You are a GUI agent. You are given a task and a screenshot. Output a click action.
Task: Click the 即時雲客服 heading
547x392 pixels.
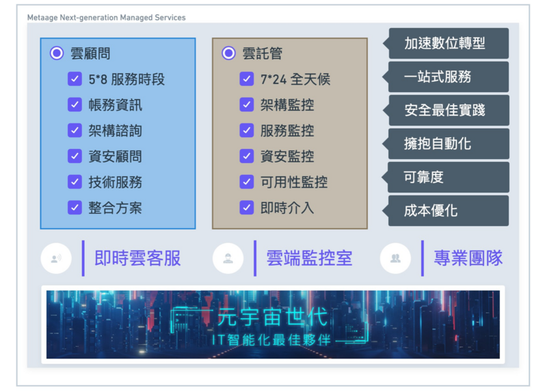(137, 259)
